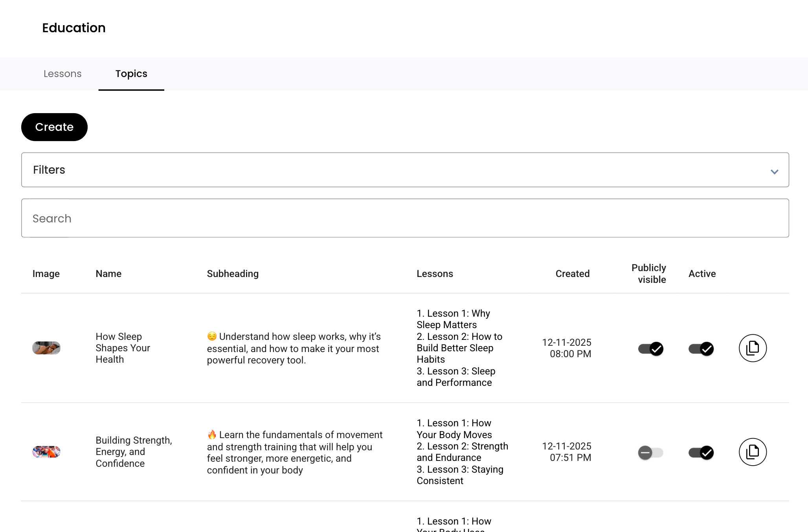Viewport: 808px width, 532px height.
Task: Switch to the Lessons tab
Action: click(x=62, y=74)
